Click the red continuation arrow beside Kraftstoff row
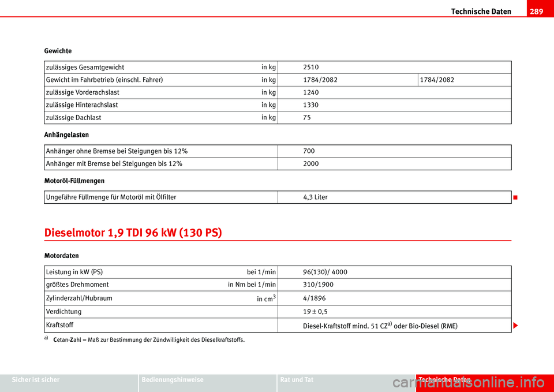The height and width of the screenshot is (392, 554). [516, 325]
